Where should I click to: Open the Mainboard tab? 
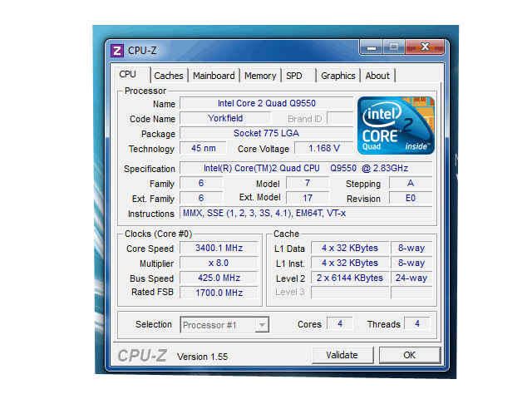tap(214, 76)
